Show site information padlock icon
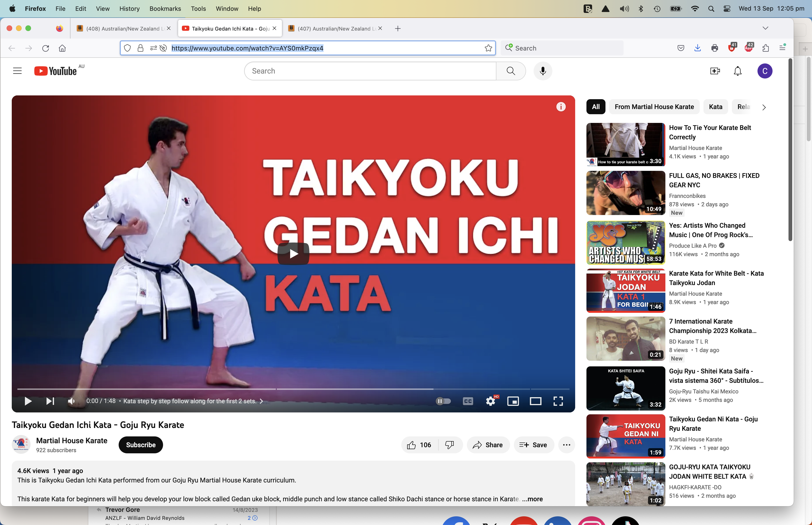 coord(140,48)
